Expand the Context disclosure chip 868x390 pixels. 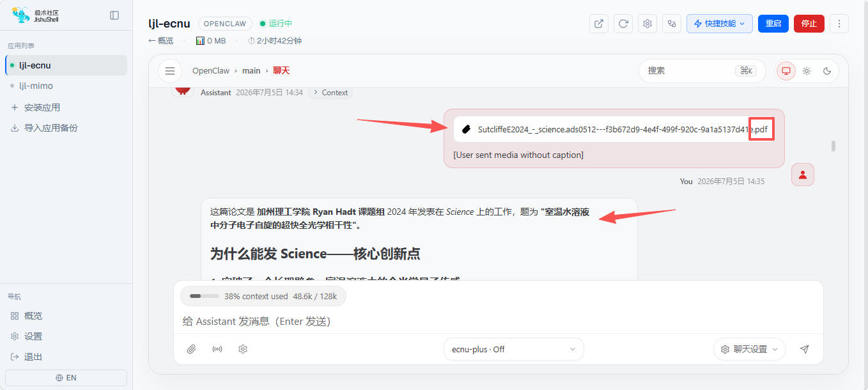pyautogui.click(x=330, y=93)
